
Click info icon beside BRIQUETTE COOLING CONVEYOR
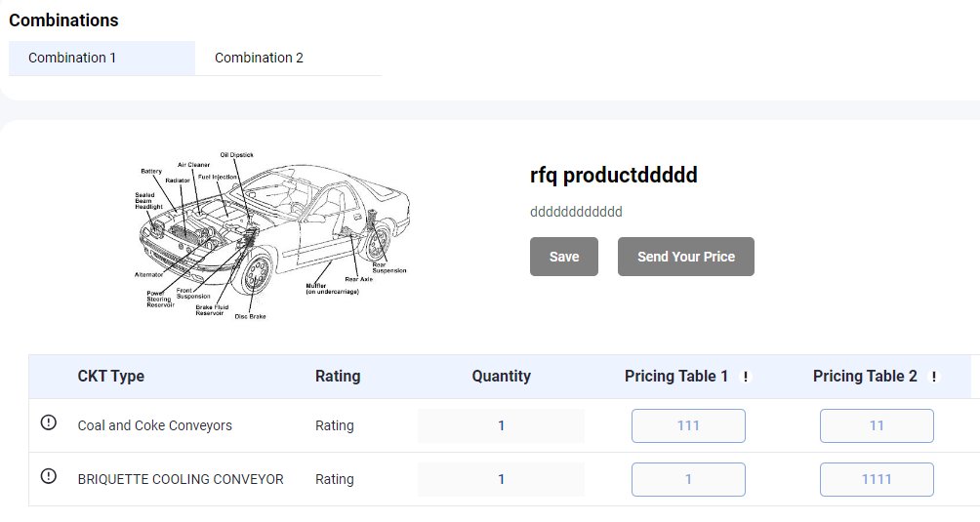48,476
